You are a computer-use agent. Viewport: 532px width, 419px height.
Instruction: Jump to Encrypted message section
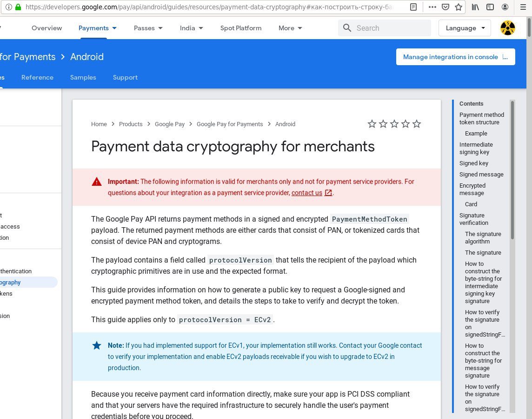point(472,189)
